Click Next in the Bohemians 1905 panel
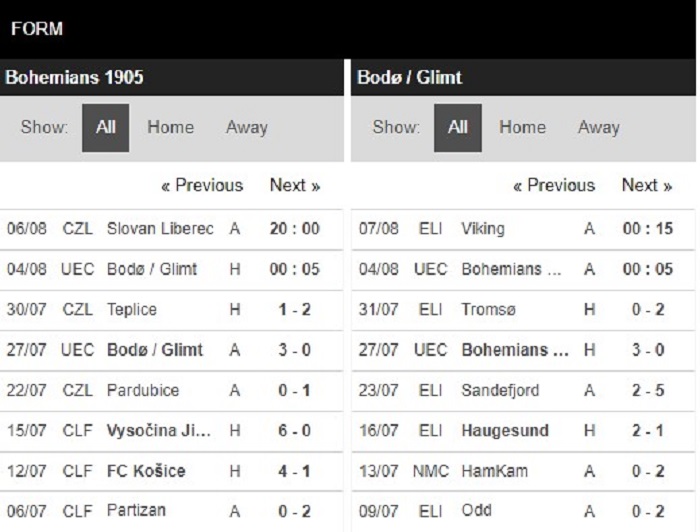Viewport: 700px width, 532px height. coord(295,185)
